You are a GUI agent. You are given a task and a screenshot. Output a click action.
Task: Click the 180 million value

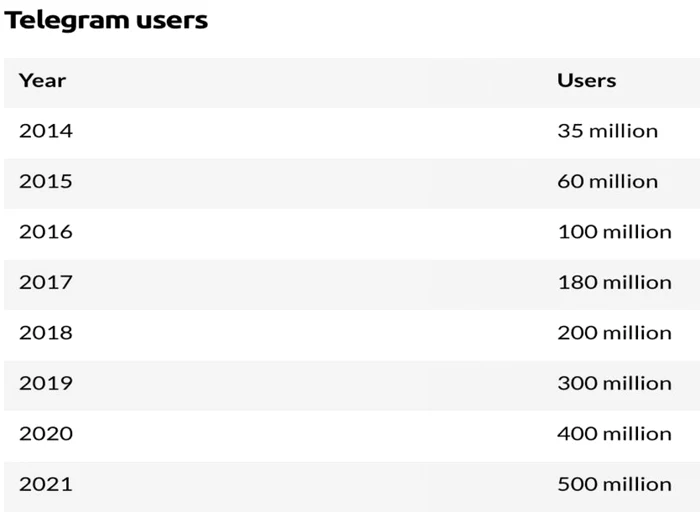(615, 282)
